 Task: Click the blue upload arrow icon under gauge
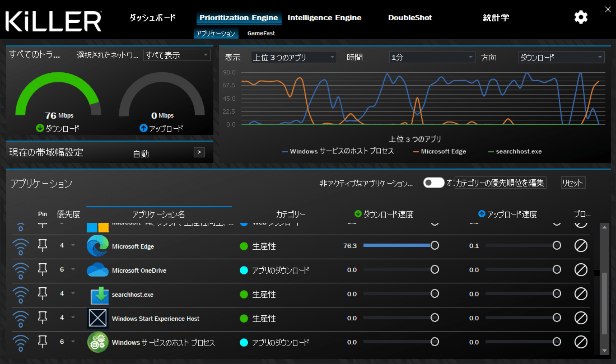(143, 128)
